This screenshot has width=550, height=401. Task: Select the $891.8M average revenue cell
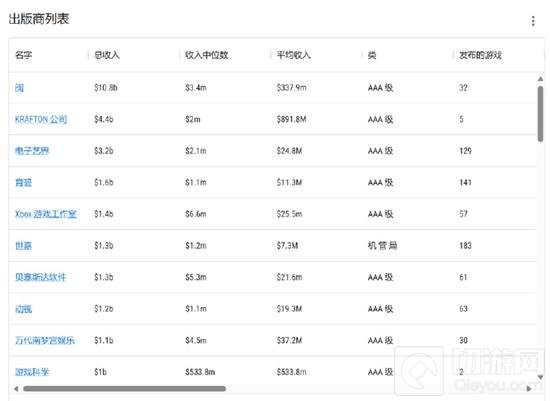click(x=291, y=119)
